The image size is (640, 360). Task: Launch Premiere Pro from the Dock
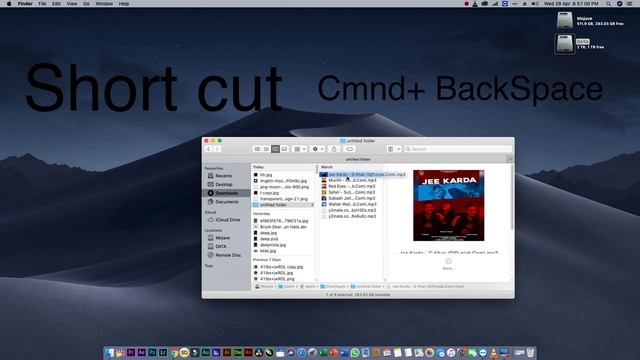[x=131, y=353]
